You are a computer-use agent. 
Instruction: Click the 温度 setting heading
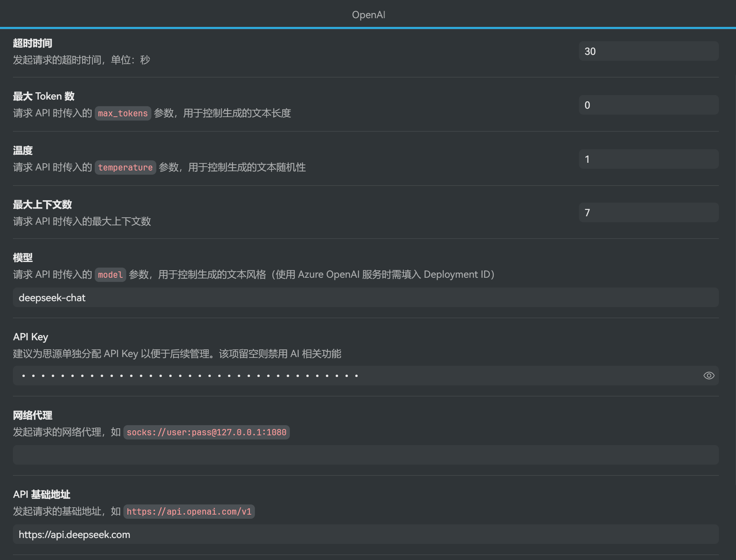pos(23,151)
